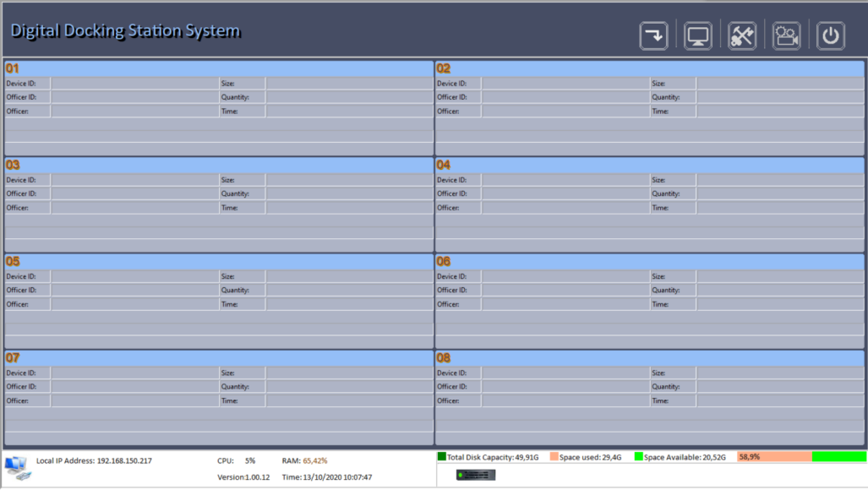Click Device ID field in slot 03

[x=134, y=180]
